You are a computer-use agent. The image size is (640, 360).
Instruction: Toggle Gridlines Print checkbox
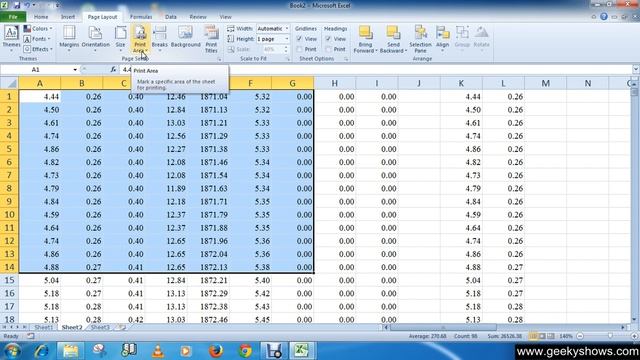pyautogui.click(x=299, y=49)
